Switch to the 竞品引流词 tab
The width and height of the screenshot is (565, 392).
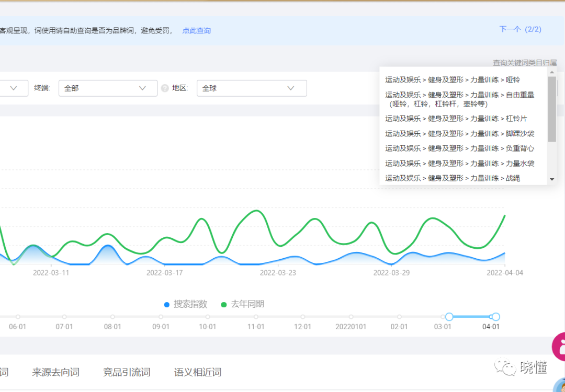[127, 372]
